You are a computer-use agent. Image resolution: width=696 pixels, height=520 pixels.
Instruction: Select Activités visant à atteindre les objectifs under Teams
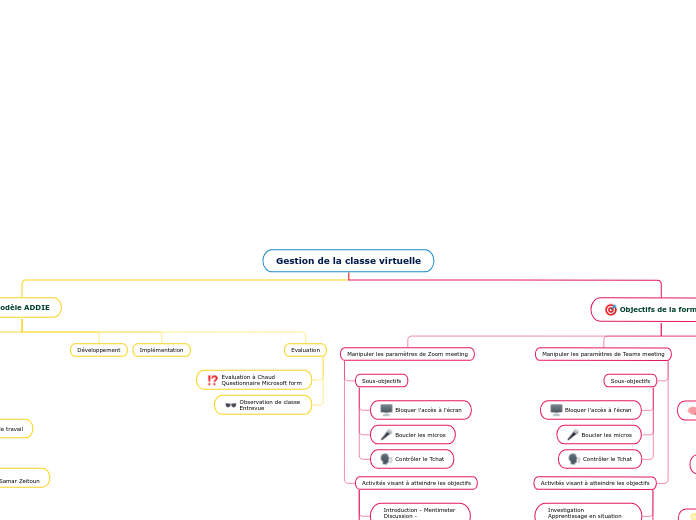(595, 483)
